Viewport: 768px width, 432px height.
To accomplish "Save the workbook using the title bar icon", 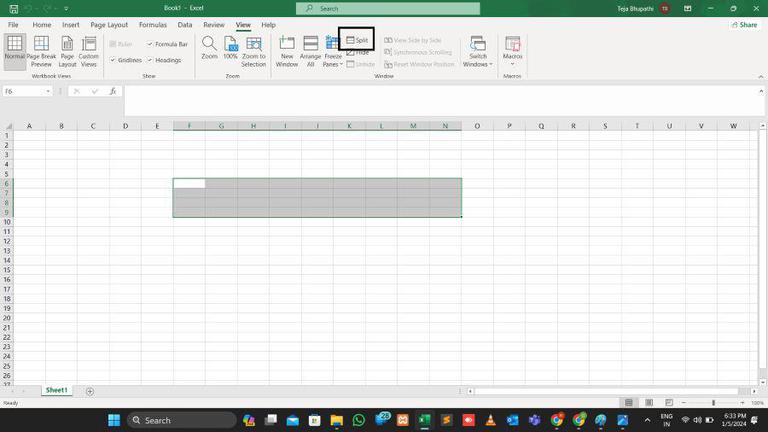I will (14, 8).
